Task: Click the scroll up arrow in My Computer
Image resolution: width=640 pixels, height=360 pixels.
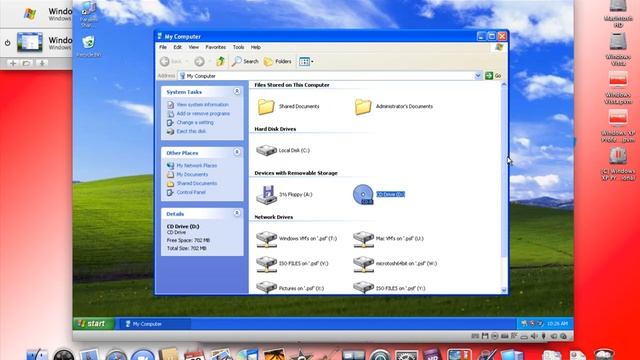Action: click(504, 85)
